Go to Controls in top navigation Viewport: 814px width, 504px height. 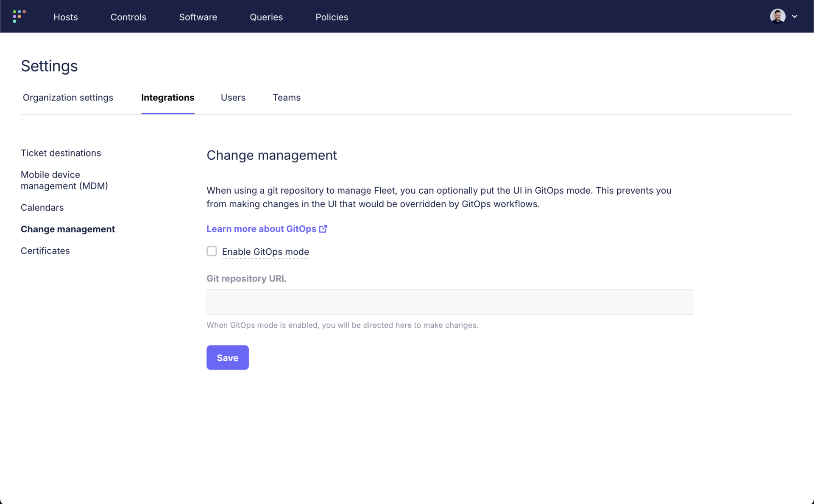[128, 17]
